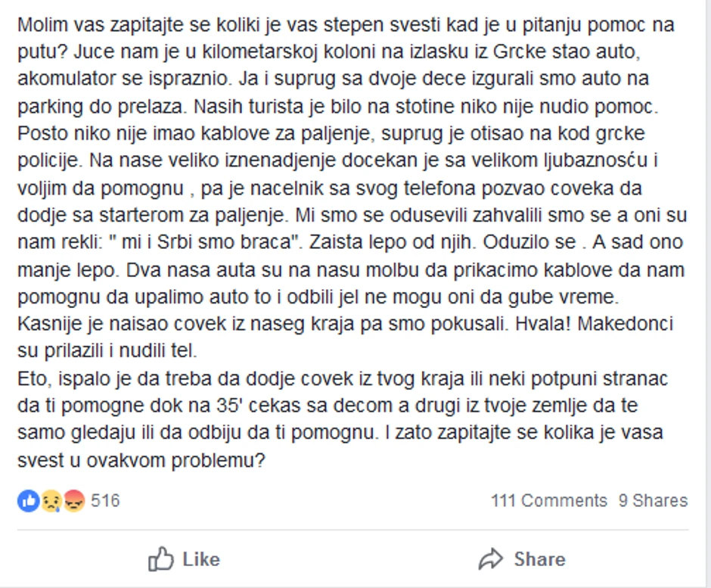Click the angry face reaction icon
The height and width of the screenshot is (588, 711).
[x=73, y=500]
